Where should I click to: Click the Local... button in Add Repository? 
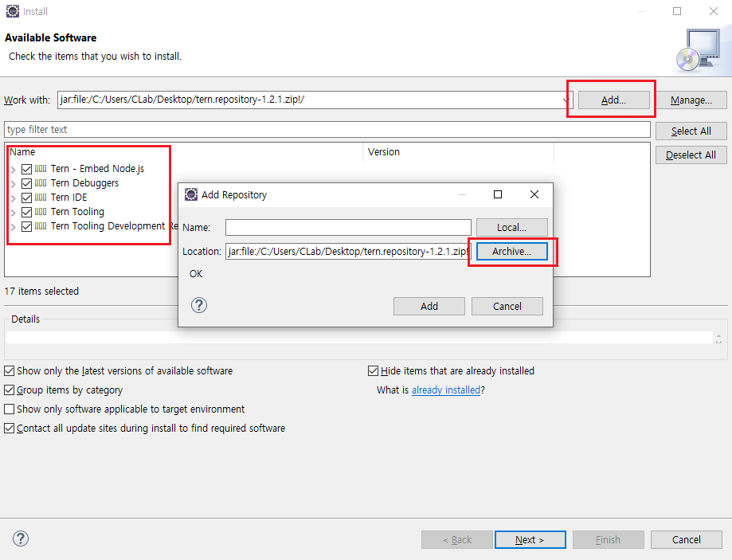511,228
